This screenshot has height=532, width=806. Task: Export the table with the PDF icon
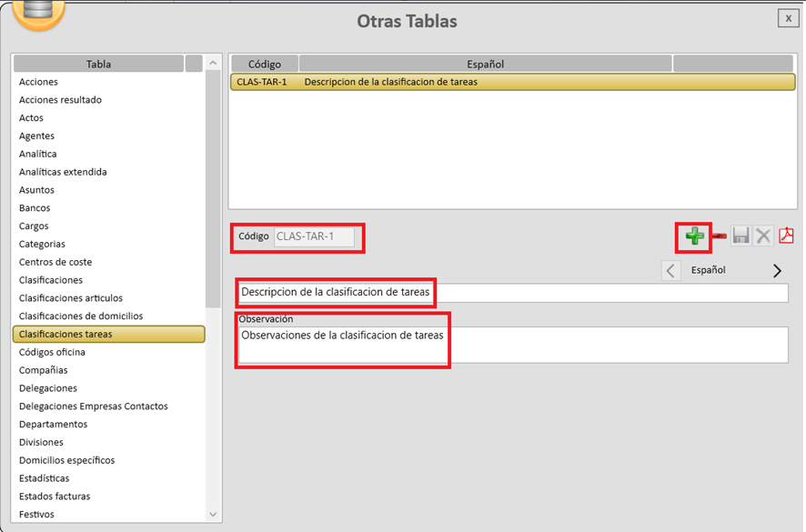tap(786, 236)
